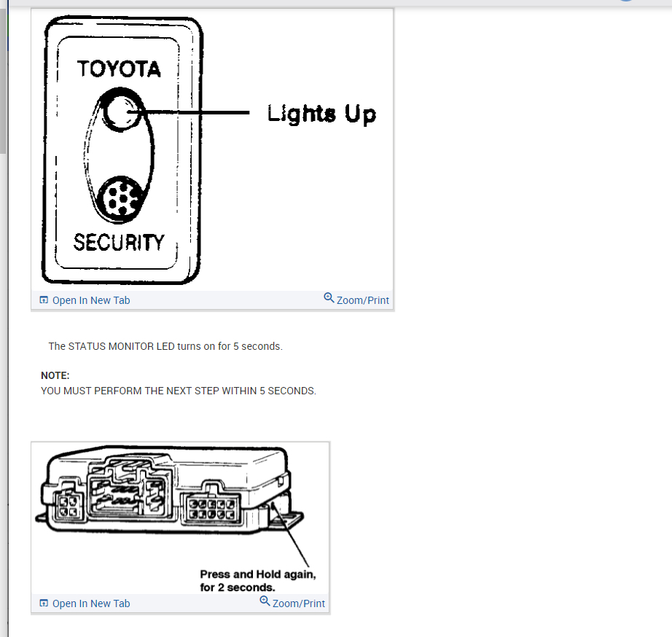Click the 'YOU MUST PERFORM THE NEXT STEP WITHIN 5 SECONDS.' line

point(179,391)
